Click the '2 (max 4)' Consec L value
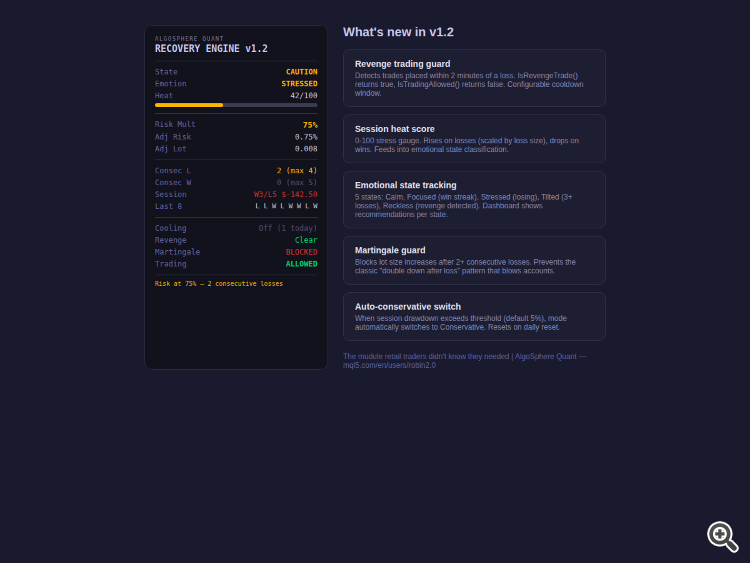This screenshot has width=750, height=563. coord(297,170)
